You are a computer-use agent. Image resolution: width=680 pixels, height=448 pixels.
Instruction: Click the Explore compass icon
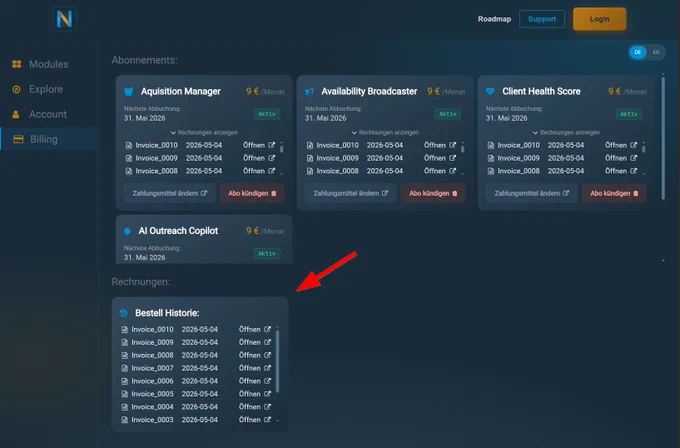[x=16, y=89]
